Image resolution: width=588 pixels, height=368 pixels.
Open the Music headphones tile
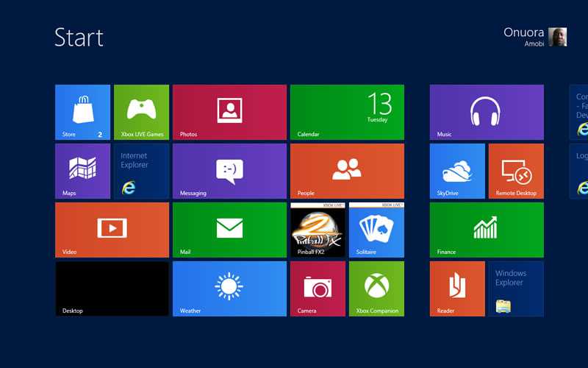487,112
